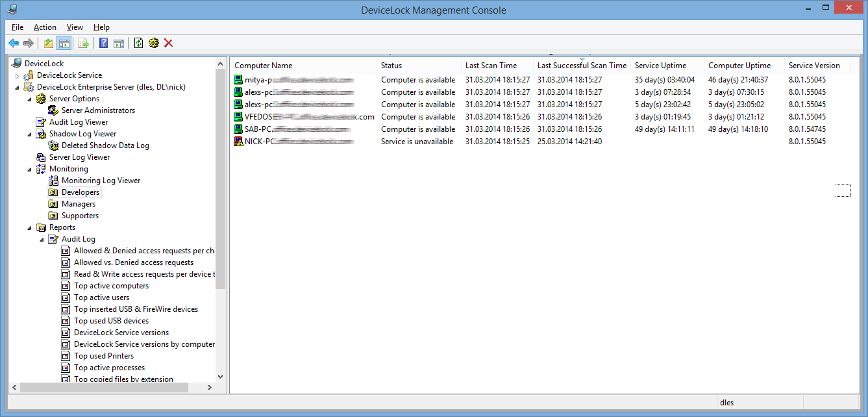Sort by Last Successful Scan Time column
This screenshot has height=417, width=868.
pos(582,66)
